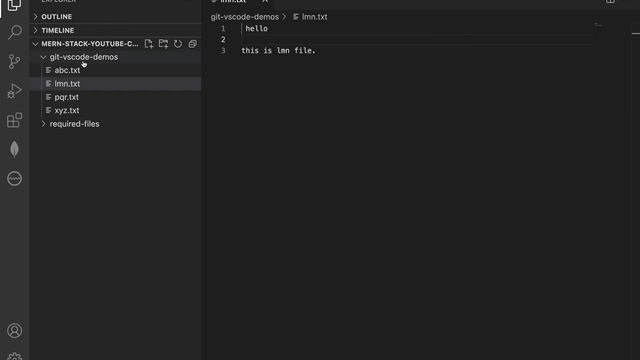Image resolution: width=640 pixels, height=360 pixels.
Task: Open the round wave icon in activity bar
Action: point(15,178)
